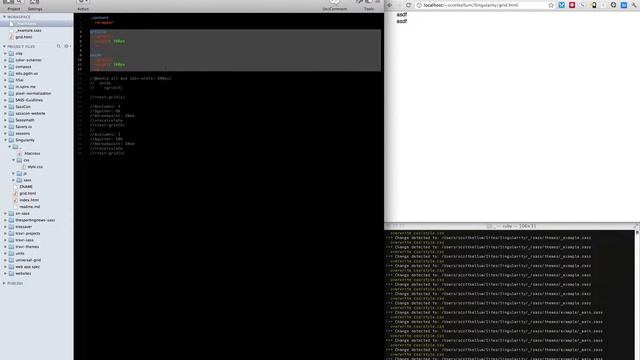This screenshot has height=360, width=640.
Task: Select the web app spec folder
Action: [x=27, y=267]
